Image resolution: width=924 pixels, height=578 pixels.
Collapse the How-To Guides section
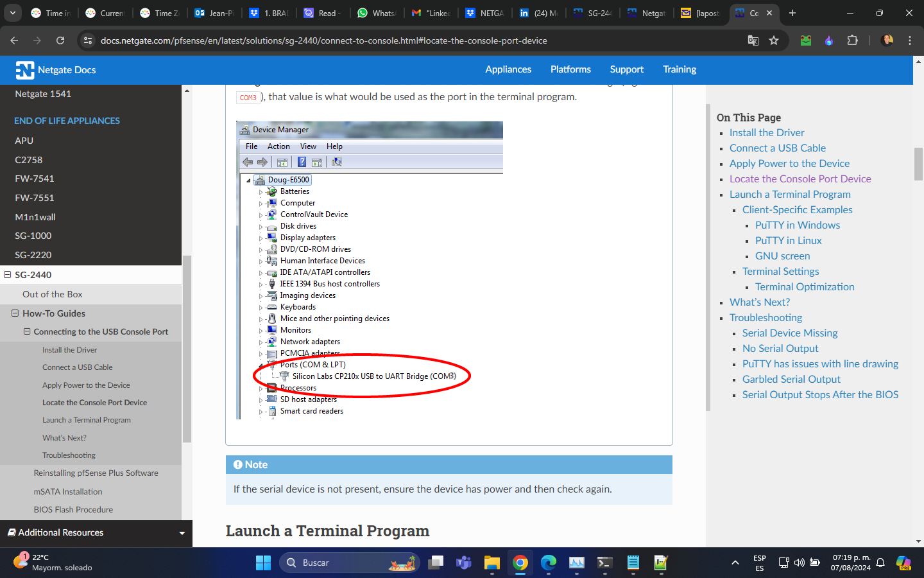[15, 313]
